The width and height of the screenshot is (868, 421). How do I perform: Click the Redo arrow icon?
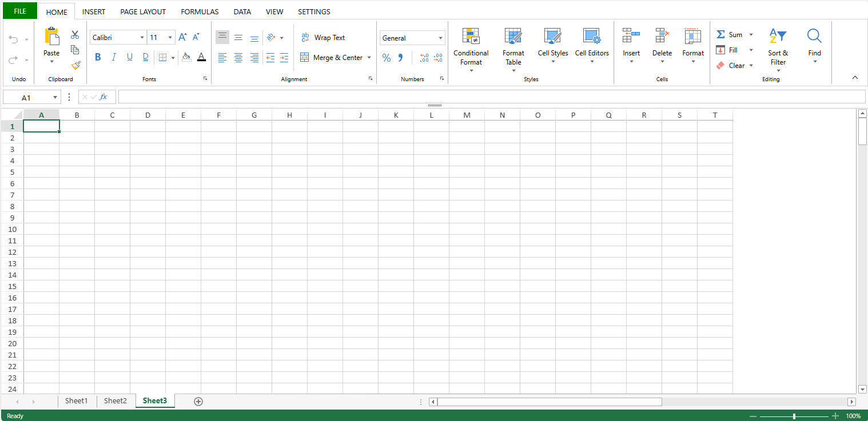13,59
